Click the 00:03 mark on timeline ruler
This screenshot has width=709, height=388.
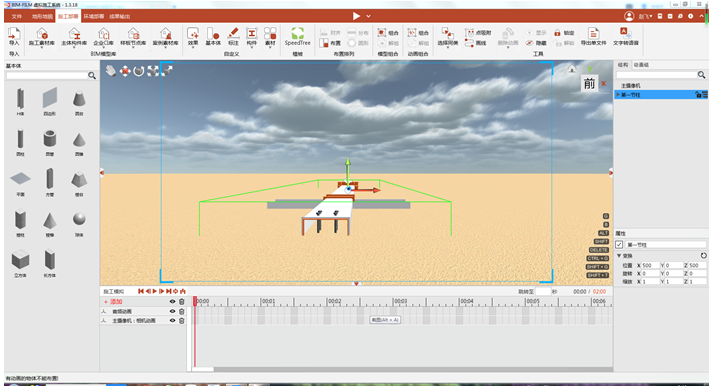[400, 301]
